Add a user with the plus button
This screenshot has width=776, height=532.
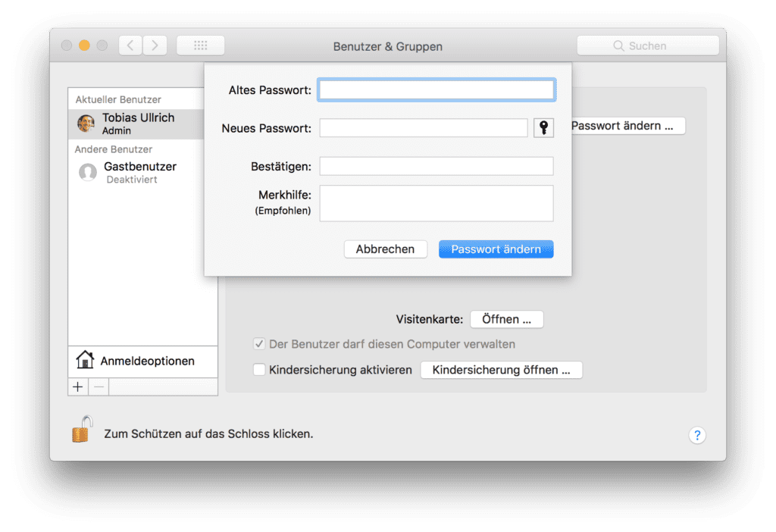pos(78,386)
